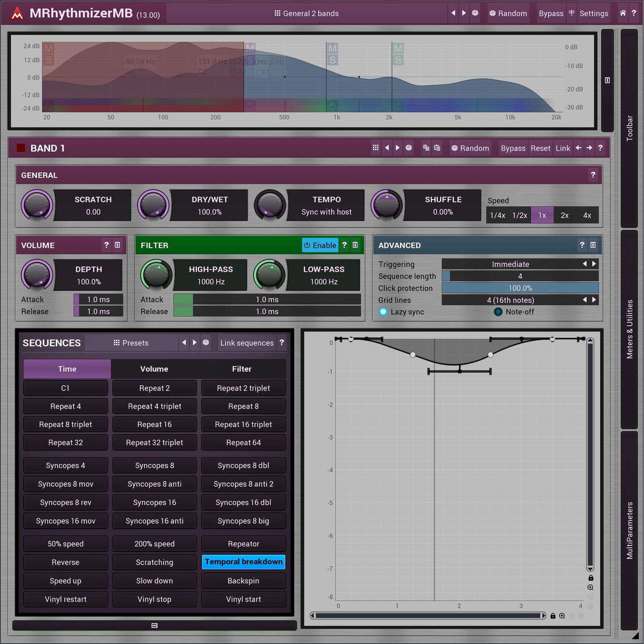Click the Band 1 copy icon
This screenshot has width=644, height=644.
pyautogui.click(x=426, y=148)
